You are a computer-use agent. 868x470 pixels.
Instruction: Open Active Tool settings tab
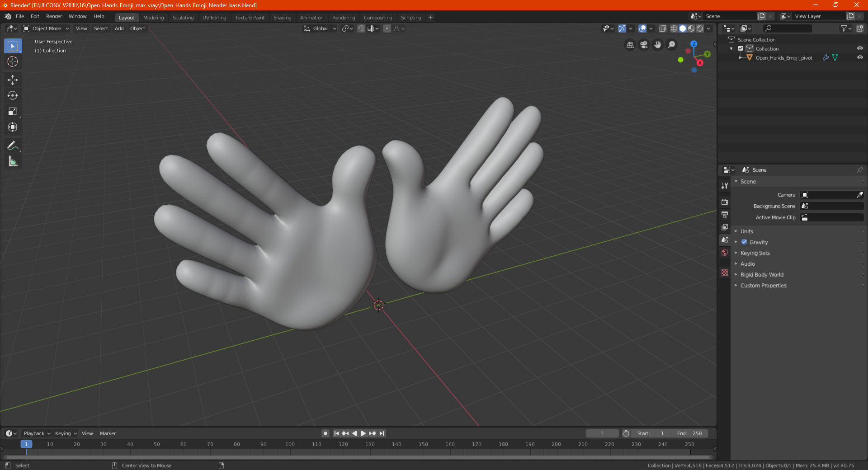pyautogui.click(x=725, y=185)
